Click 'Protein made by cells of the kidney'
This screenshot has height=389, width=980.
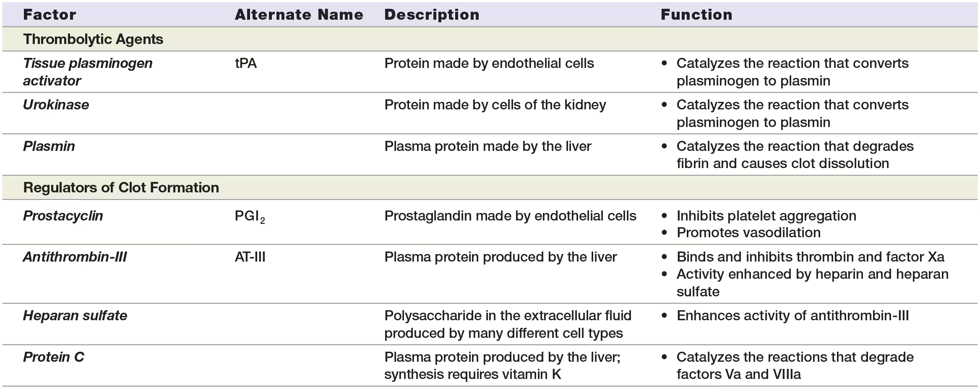coord(495,105)
